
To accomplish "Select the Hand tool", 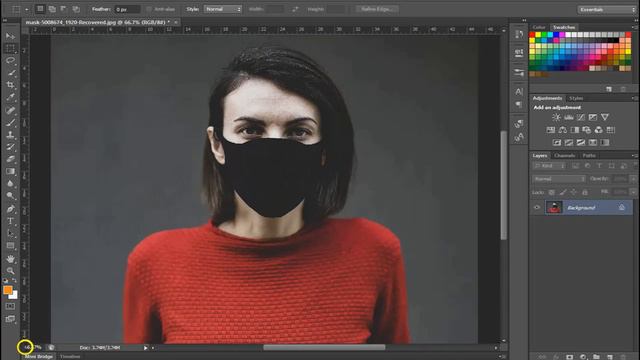I will pos(10,259).
